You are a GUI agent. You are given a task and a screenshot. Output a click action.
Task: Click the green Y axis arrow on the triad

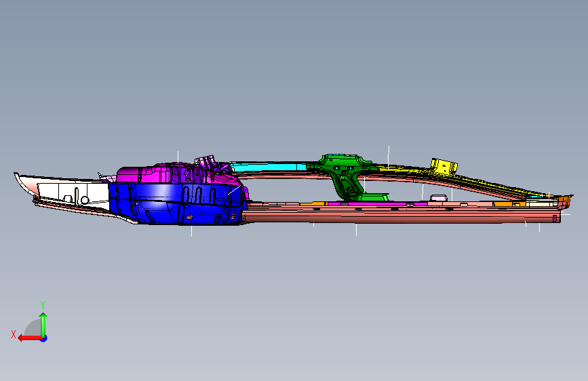pyautogui.click(x=43, y=325)
